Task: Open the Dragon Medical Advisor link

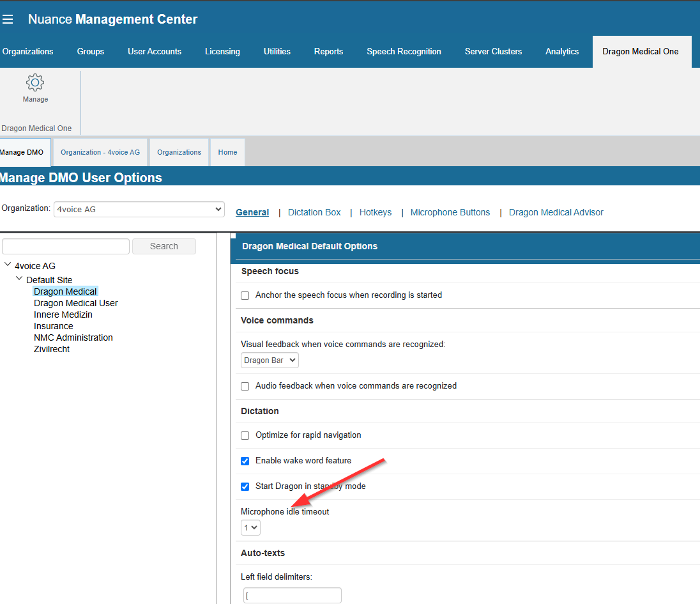Action: (x=556, y=212)
